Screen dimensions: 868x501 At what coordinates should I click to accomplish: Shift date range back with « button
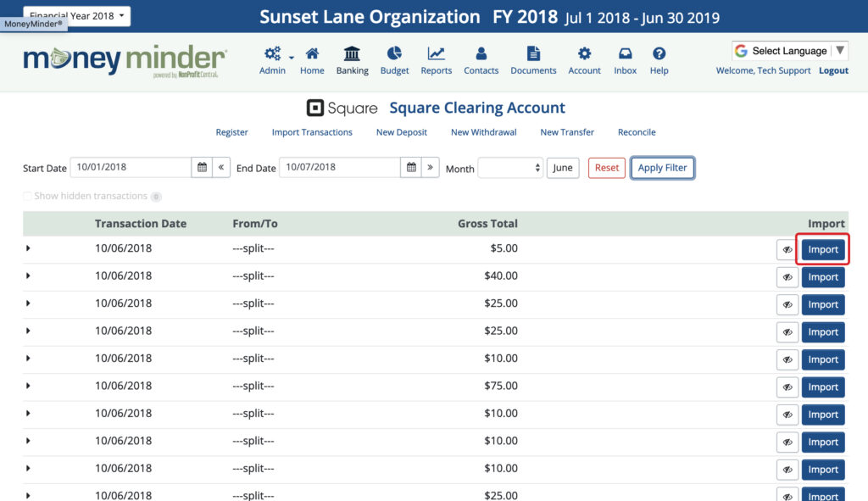coord(221,167)
